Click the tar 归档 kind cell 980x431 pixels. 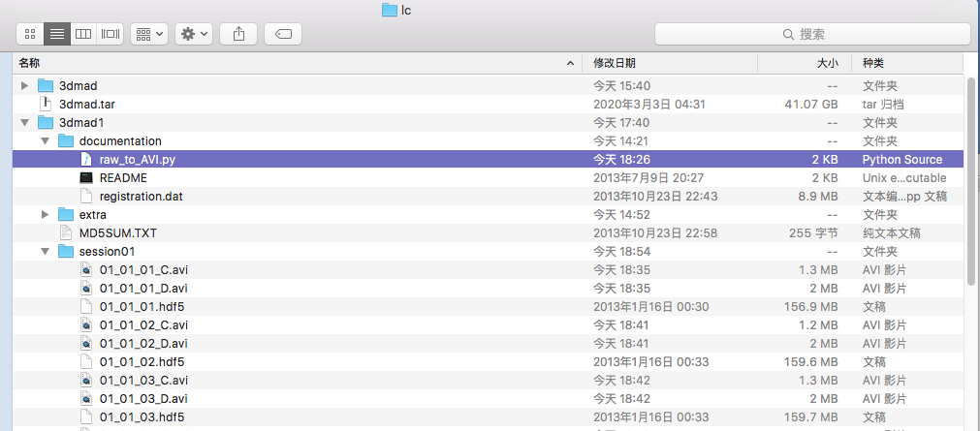click(x=882, y=105)
